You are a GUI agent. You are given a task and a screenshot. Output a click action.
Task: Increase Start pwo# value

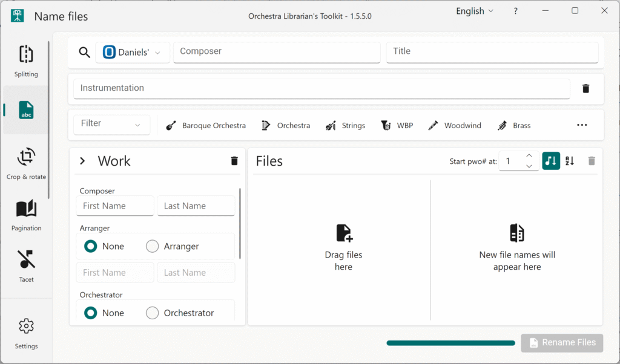529,156
